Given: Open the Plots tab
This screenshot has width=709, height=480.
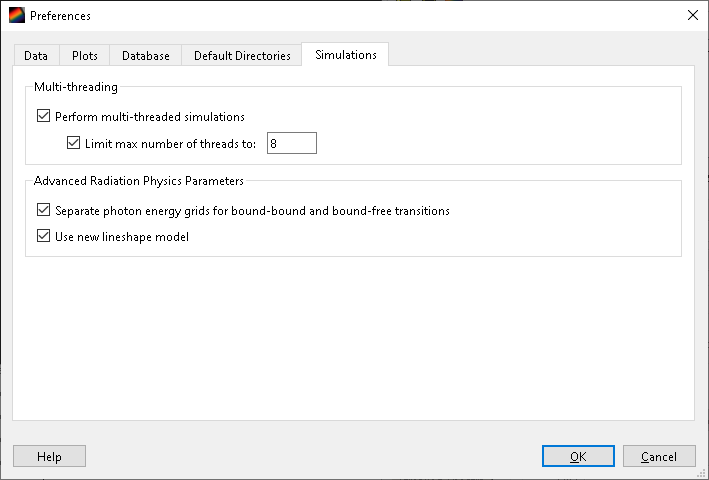Looking at the screenshot, I should [85, 56].
